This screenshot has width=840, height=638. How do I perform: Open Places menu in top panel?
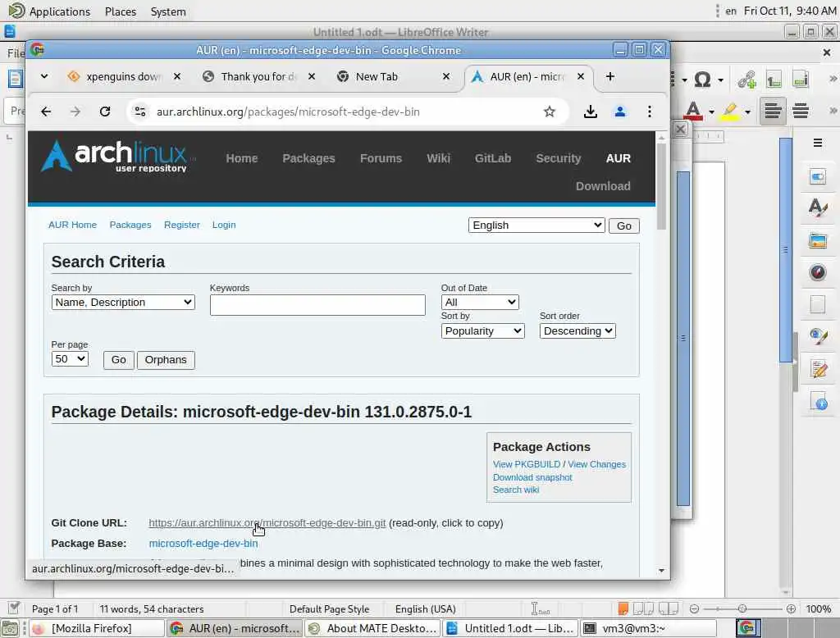click(121, 11)
